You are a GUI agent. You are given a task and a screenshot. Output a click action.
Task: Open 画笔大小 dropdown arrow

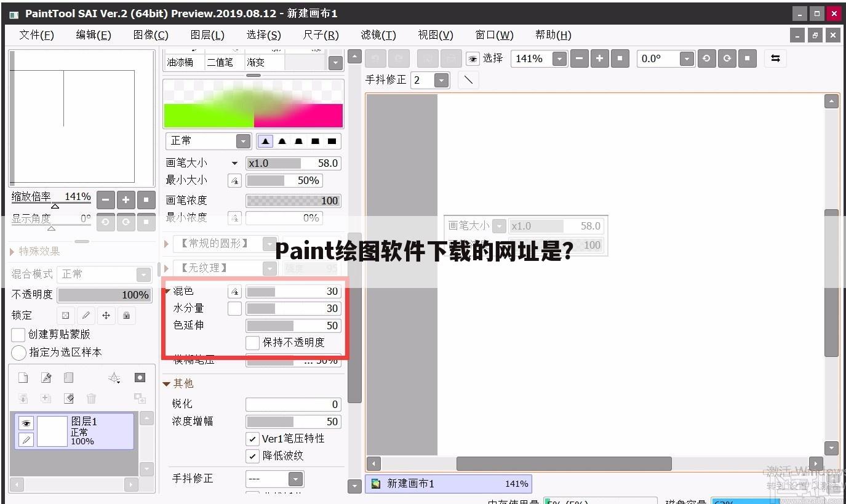coord(234,164)
